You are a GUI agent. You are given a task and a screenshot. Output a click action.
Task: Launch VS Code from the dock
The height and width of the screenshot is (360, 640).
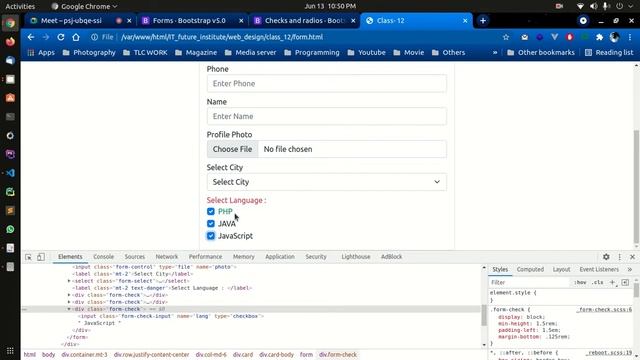pos(10,173)
